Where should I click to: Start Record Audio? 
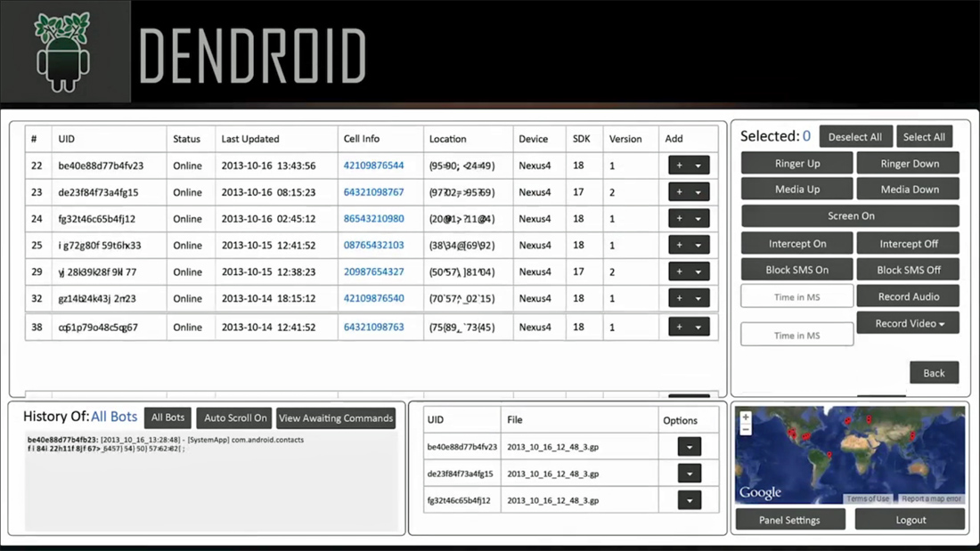[x=908, y=296]
